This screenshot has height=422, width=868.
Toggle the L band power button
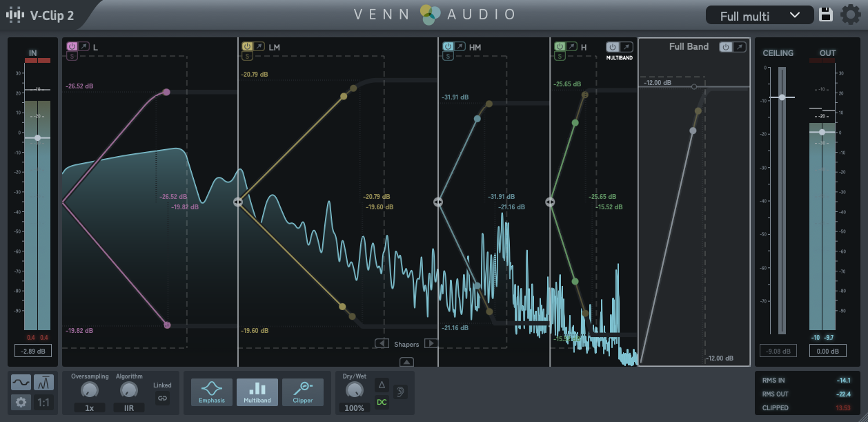[72, 46]
